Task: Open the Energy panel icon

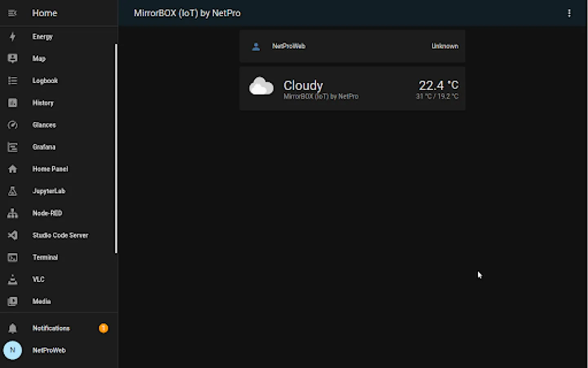Action: click(13, 36)
